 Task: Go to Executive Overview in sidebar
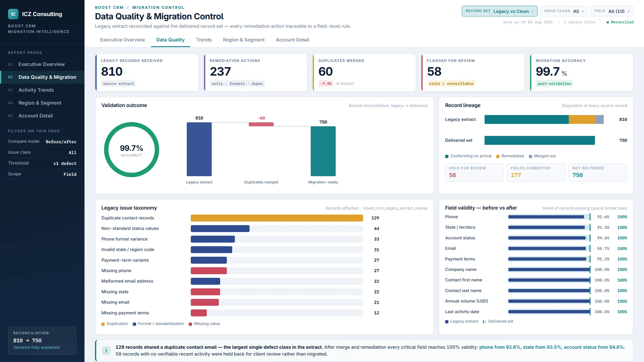point(42,64)
